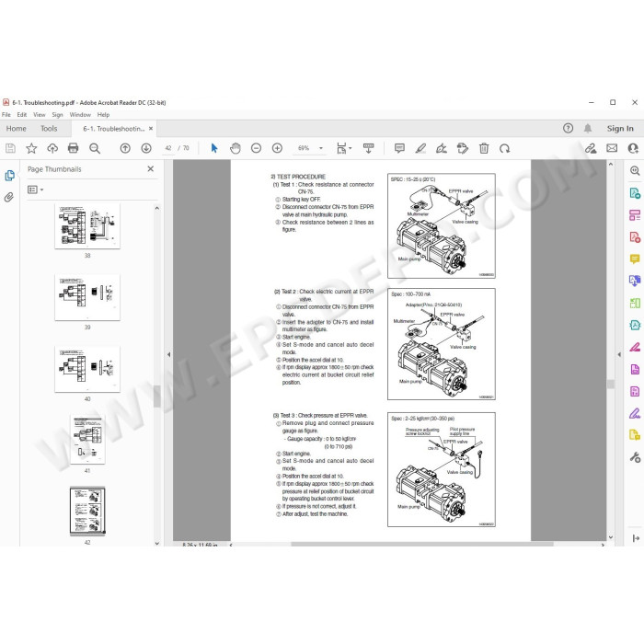Select page 42 thumbnail
The image size is (644, 644).
point(87,512)
